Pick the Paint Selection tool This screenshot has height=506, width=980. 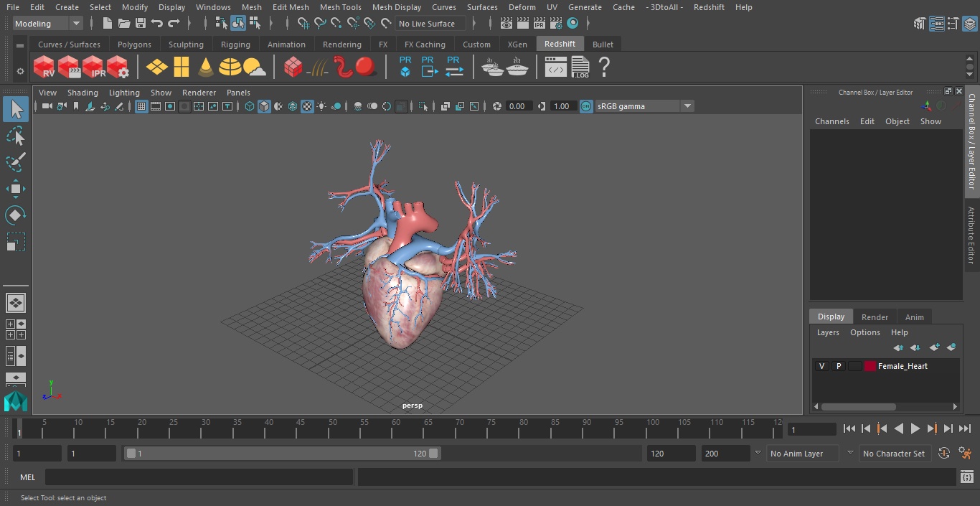click(15, 162)
